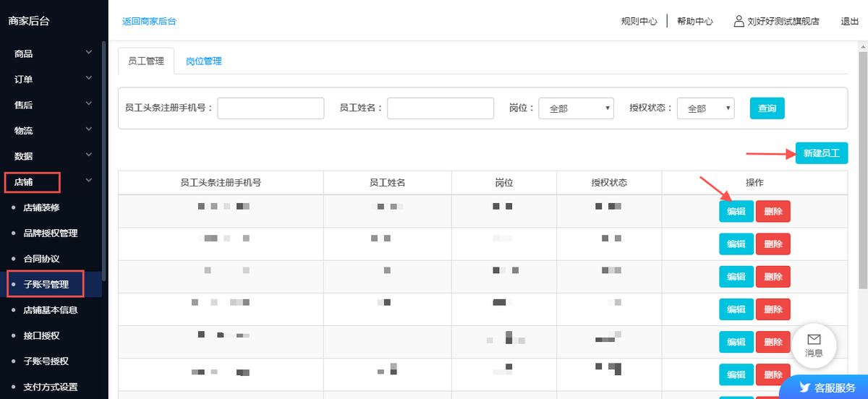The height and width of the screenshot is (399, 868).
Task: Select 订单 in the sidebar
Action: 24,80
